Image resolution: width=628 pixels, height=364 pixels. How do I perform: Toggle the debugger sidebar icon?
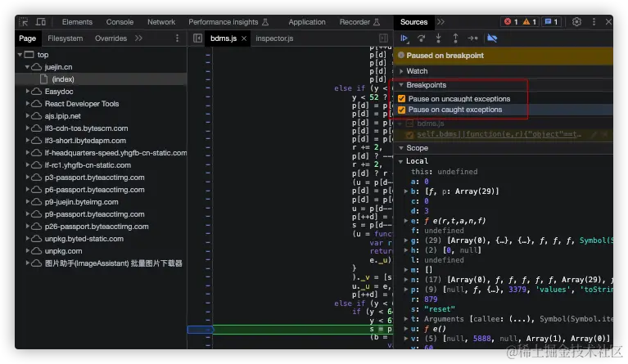point(383,38)
